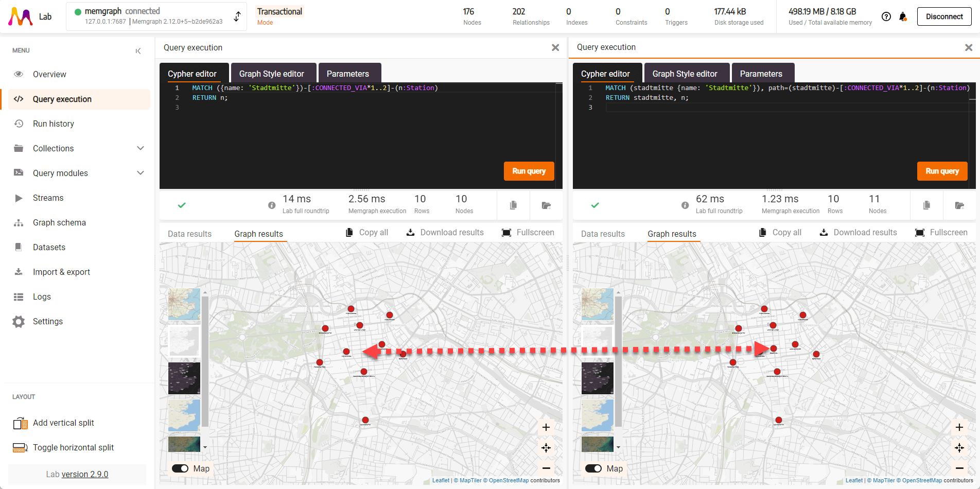Expand the Query modules section
980x489 pixels.
tap(140, 173)
